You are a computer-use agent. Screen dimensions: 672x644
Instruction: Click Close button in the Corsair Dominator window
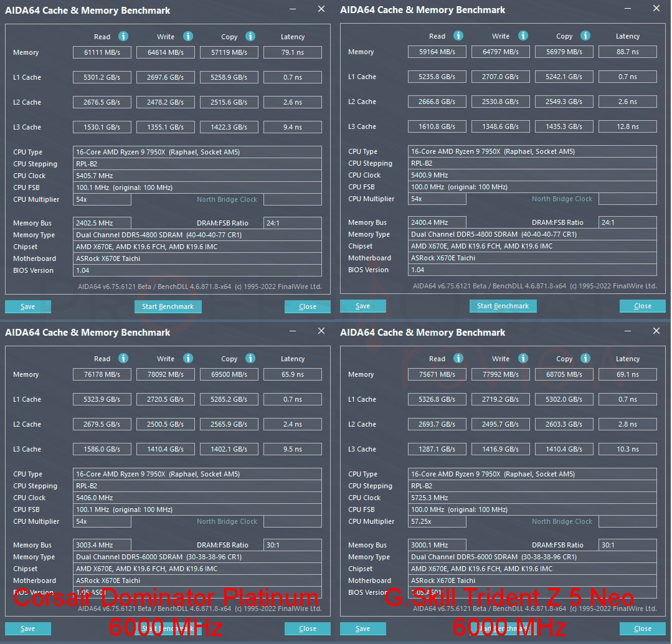tap(307, 628)
